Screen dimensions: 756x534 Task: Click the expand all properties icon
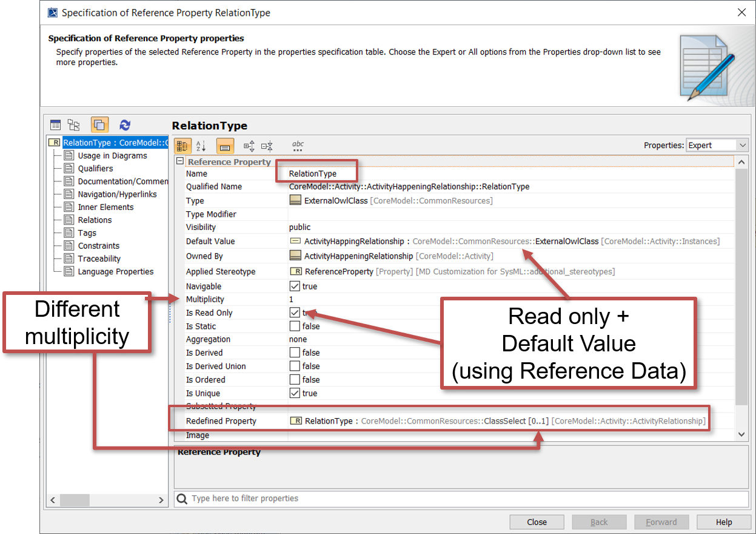[249, 146]
